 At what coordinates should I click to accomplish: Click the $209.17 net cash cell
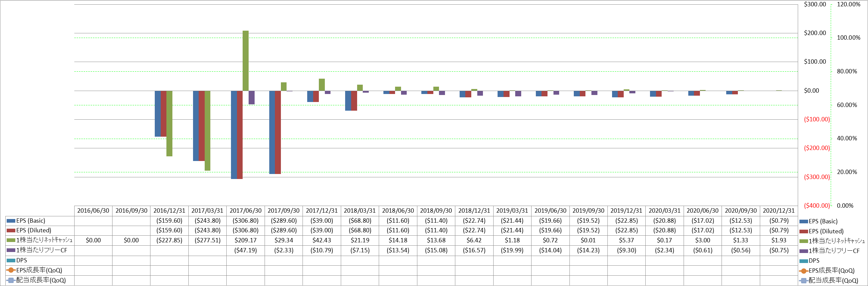(x=246, y=240)
